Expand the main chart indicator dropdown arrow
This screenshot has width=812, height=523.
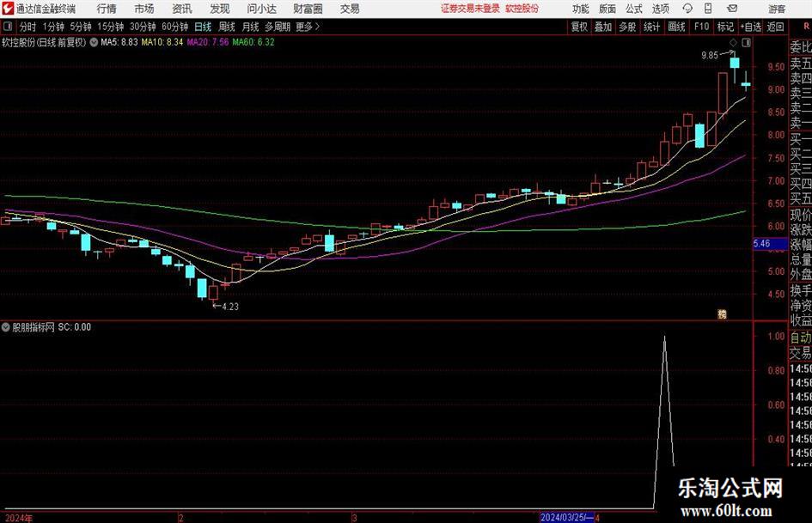click(x=94, y=42)
